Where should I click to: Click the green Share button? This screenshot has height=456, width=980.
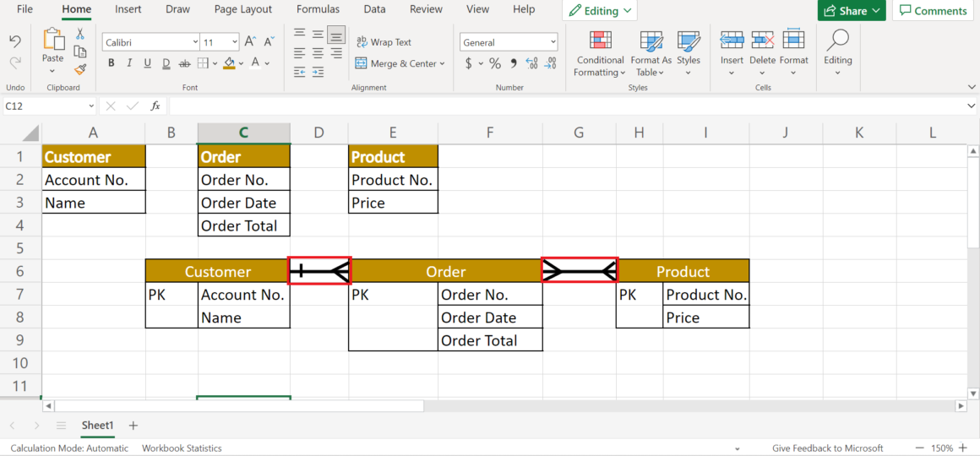point(851,11)
